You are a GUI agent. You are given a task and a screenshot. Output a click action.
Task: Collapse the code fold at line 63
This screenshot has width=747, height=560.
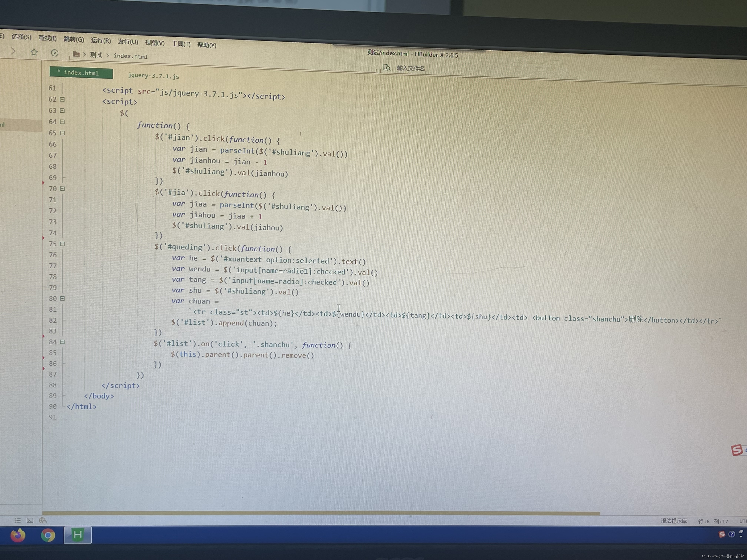62,110
